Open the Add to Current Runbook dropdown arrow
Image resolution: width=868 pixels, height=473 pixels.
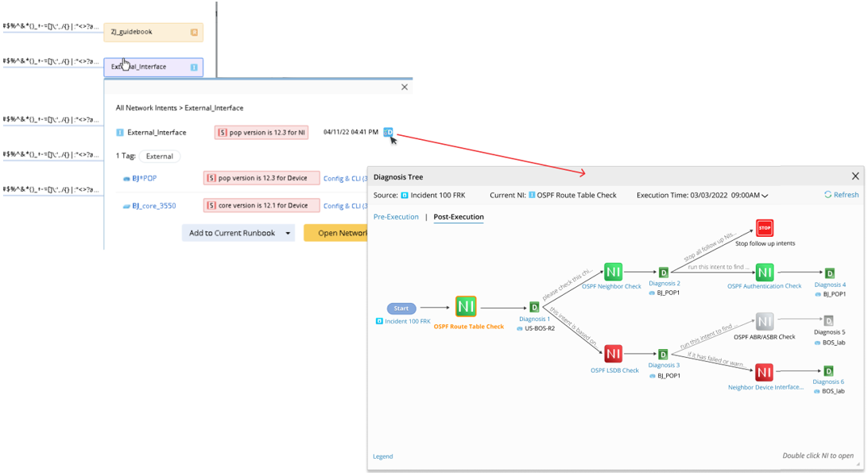(288, 233)
